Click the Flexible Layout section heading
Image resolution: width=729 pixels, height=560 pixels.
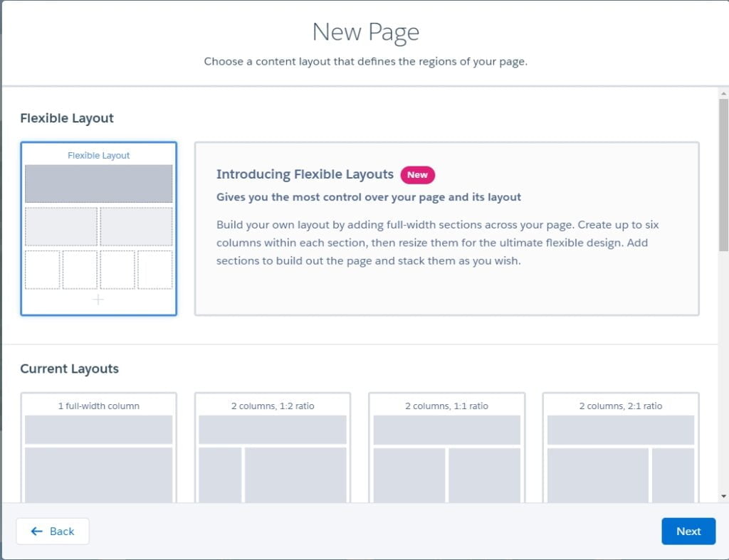click(67, 118)
